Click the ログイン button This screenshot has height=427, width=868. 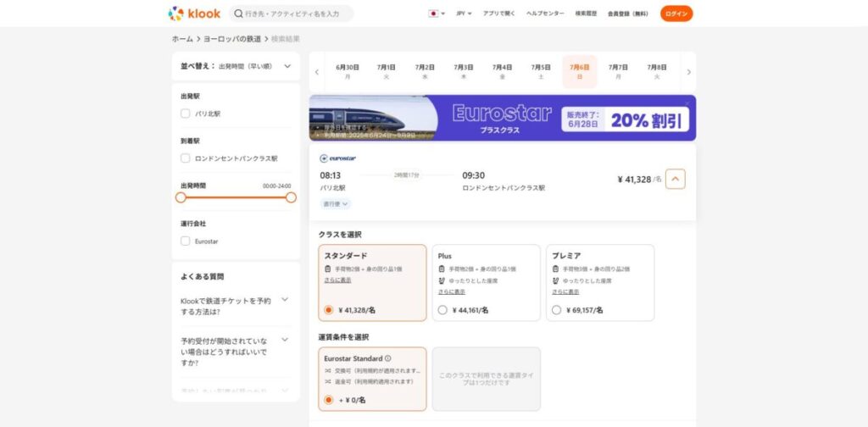click(676, 14)
